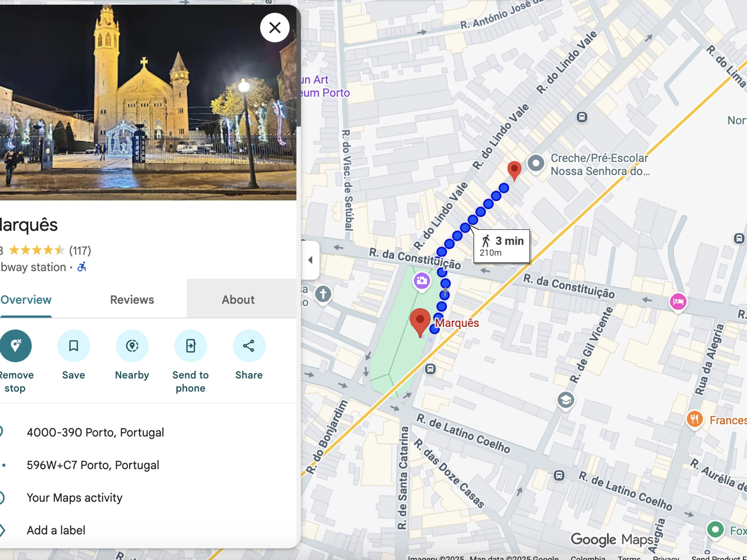Close the place details panel

[x=275, y=28]
